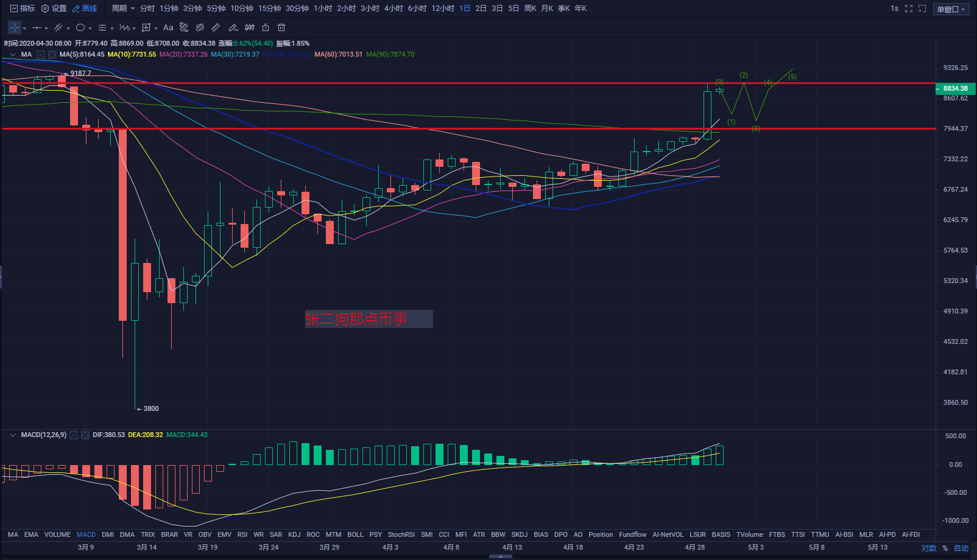Delete all drawings with trash icon

(x=281, y=27)
